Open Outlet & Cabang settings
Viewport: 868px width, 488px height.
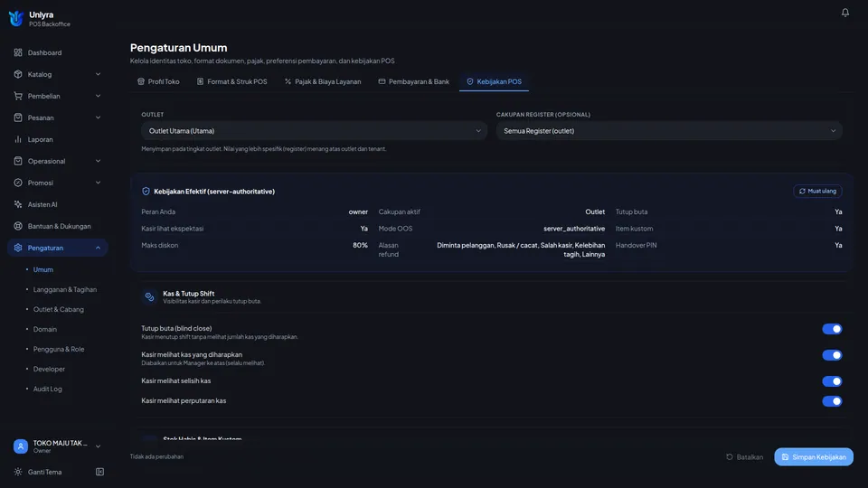(x=58, y=309)
